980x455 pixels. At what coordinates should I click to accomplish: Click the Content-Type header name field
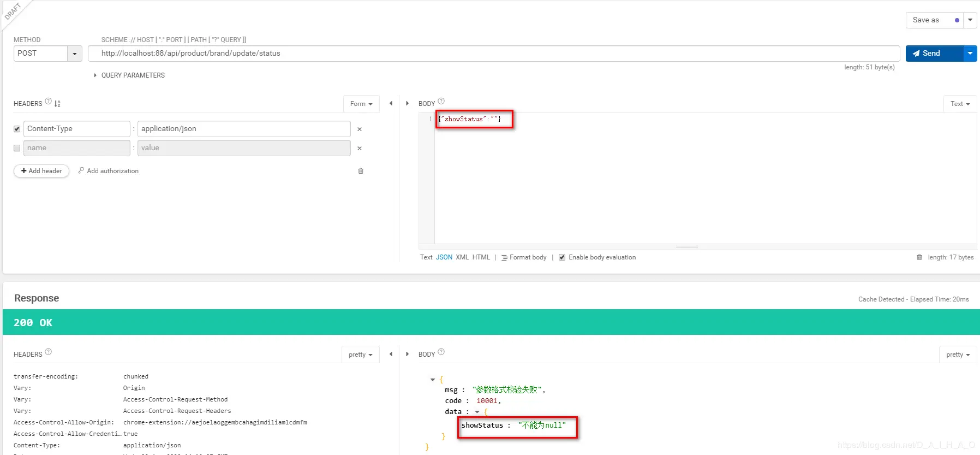pyautogui.click(x=77, y=129)
